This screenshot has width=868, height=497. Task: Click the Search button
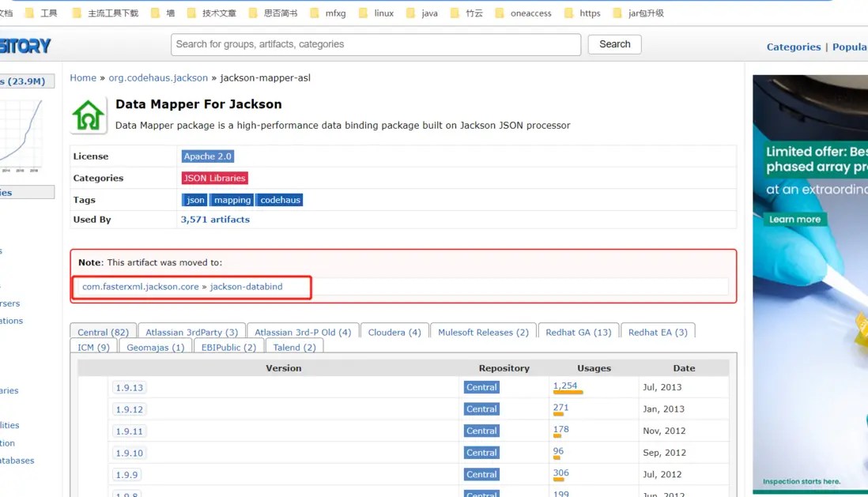(614, 44)
